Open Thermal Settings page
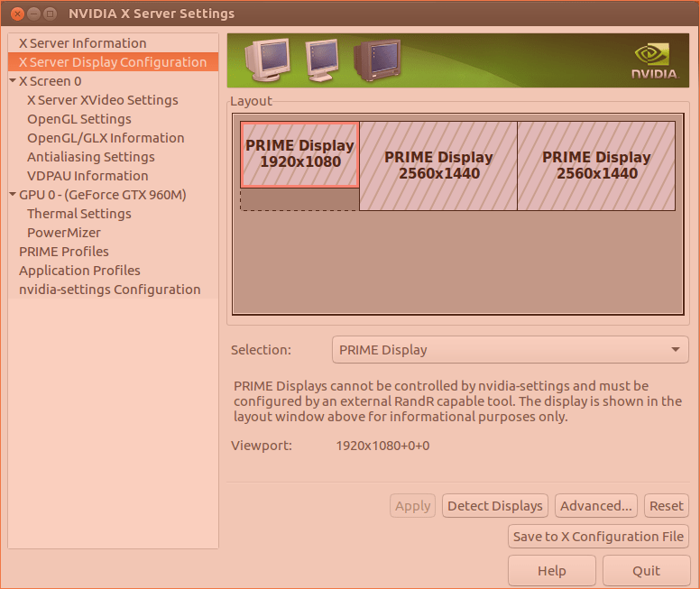Screen dimensions: 700x589 pyautogui.click(x=79, y=214)
